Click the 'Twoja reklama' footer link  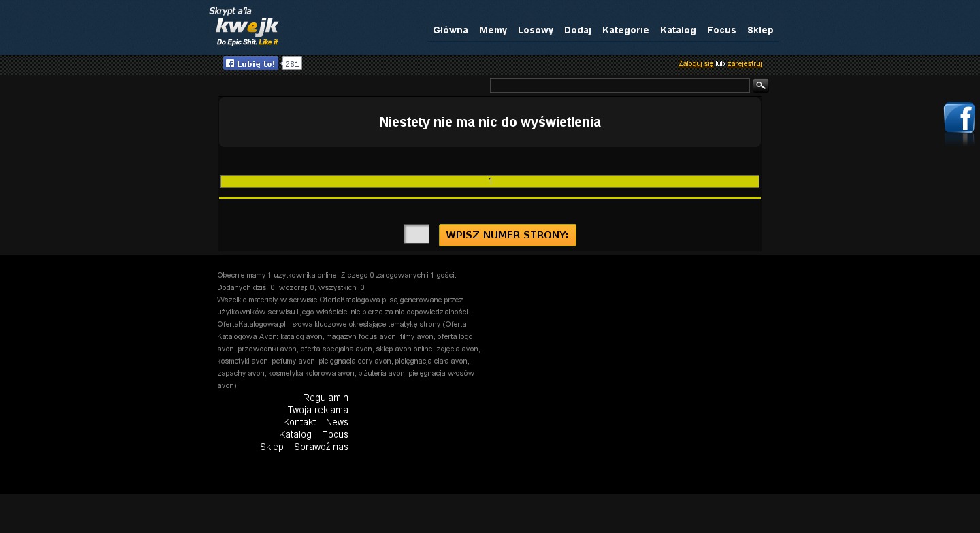pos(317,410)
